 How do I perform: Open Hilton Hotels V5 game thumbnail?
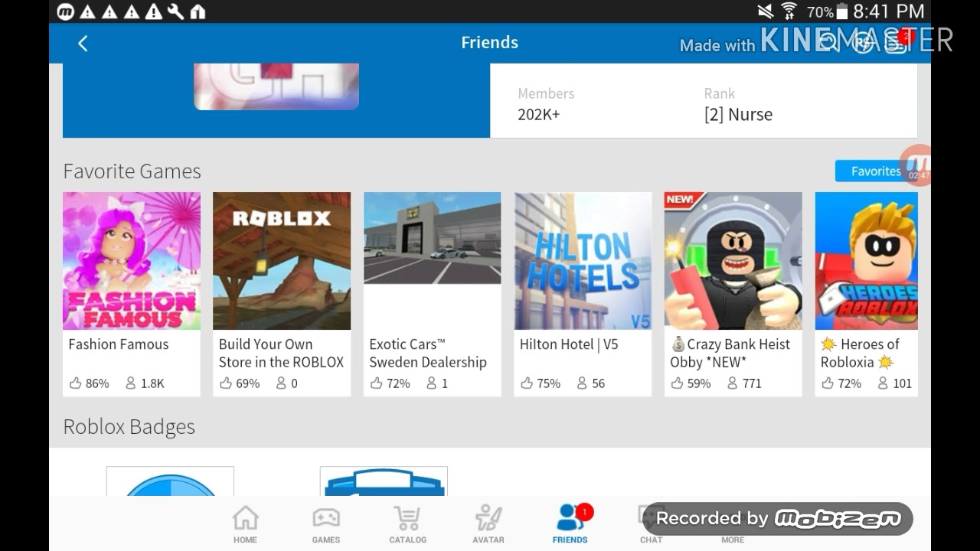(583, 261)
